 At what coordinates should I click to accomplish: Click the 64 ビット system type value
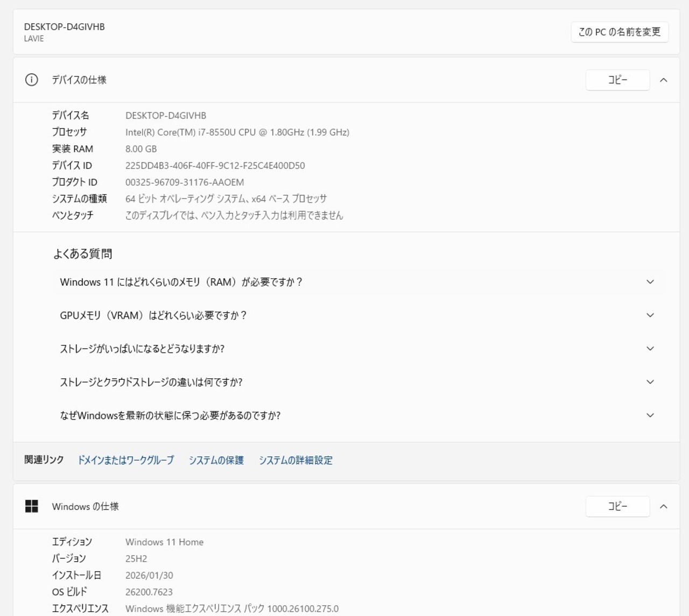click(226, 199)
